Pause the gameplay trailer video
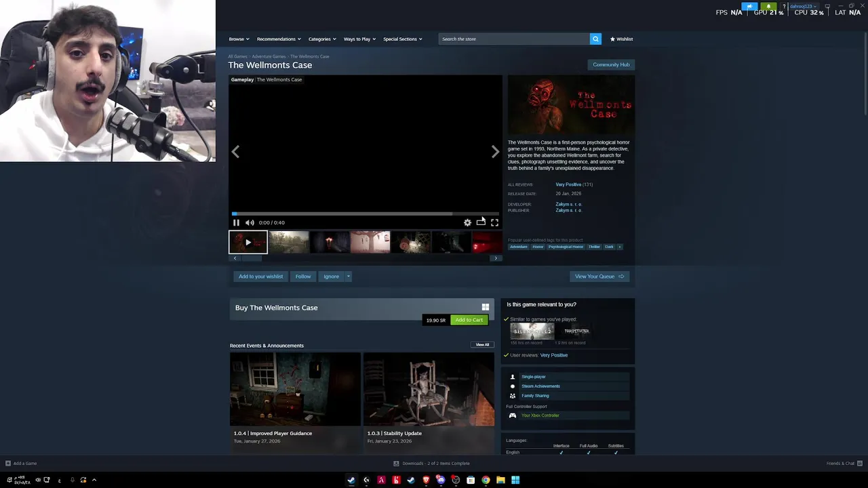Image resolution: width=868 pixels, height=488 pixels. [236, 222]
